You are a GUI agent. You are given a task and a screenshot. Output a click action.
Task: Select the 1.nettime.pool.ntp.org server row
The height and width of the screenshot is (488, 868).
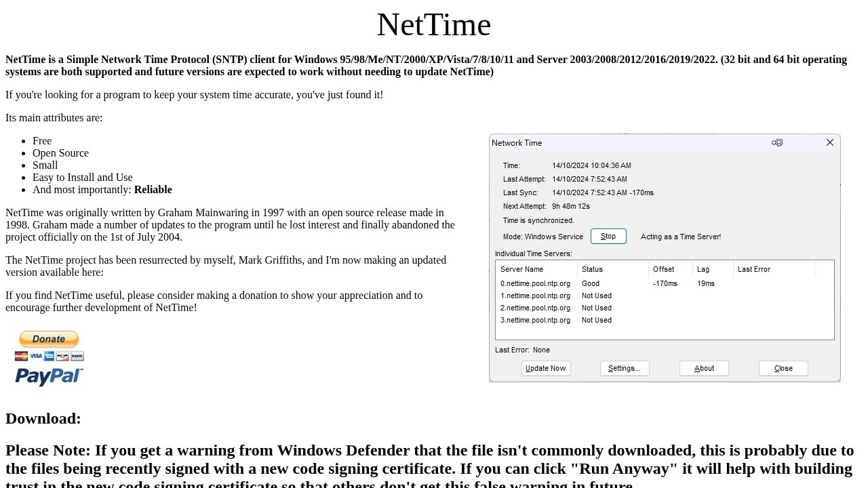pos(665,296)
